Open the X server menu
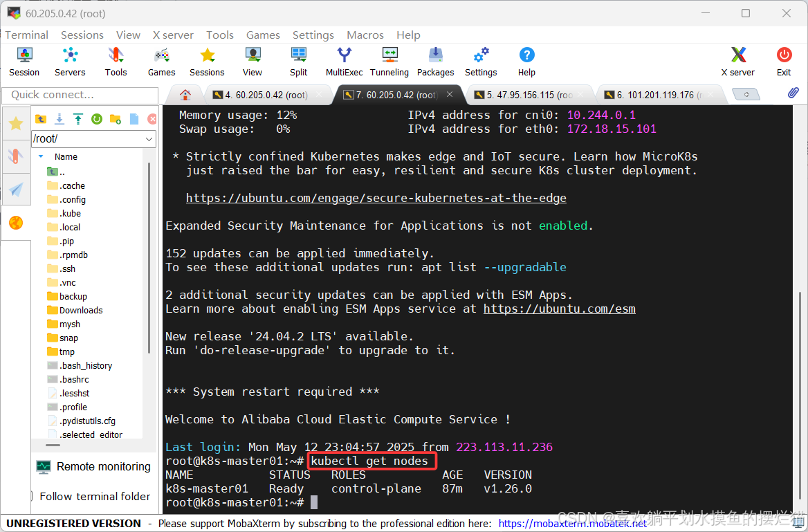Screen dimensions: 808x532 (x=173, y=35)
